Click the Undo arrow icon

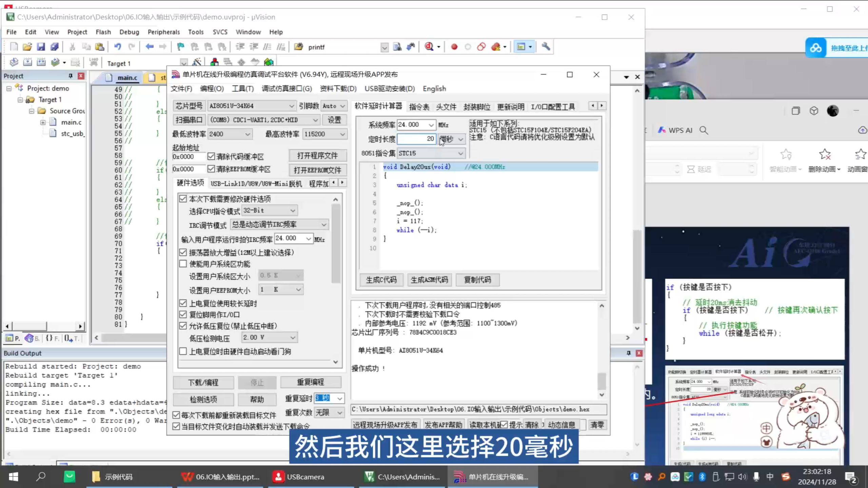coord(118,47)
